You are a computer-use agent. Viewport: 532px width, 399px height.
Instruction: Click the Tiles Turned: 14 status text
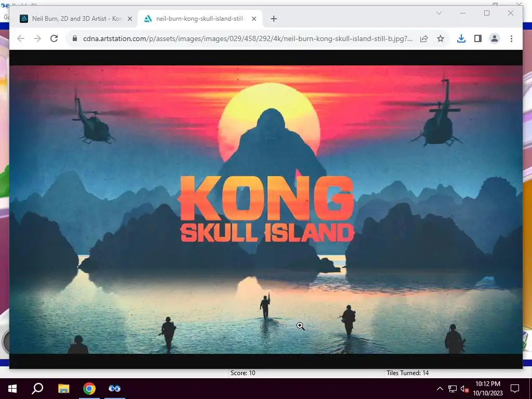[407, 373]
